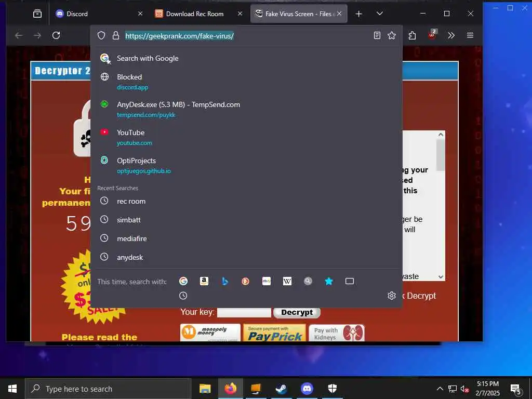Open Windows Security shield in taskbar
The height and width of the screenshot is (399, 532).
point(332,389)
